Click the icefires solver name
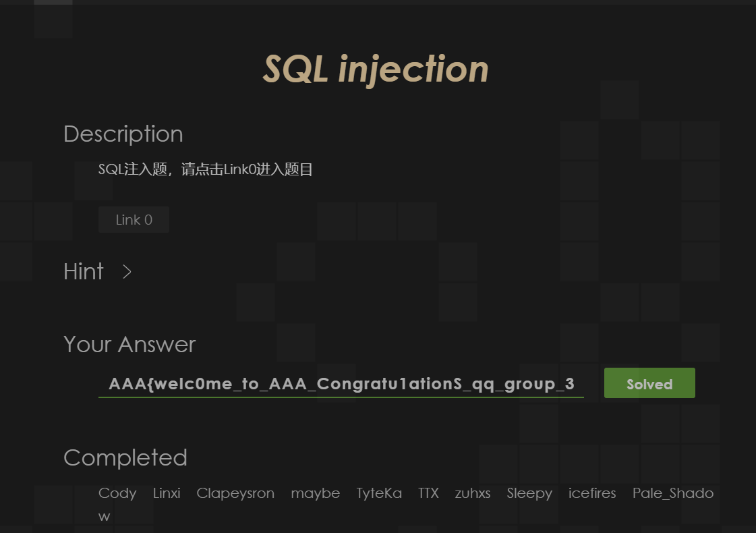Image resolution: width=756 pixels, height=533 pixels. 592,493
